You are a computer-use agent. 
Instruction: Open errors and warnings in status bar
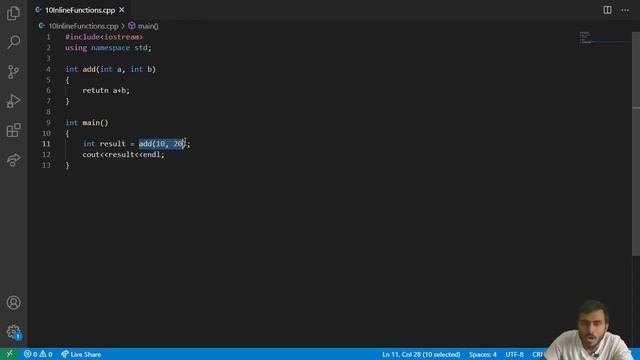pyautogui.click(x=38, y=354)
